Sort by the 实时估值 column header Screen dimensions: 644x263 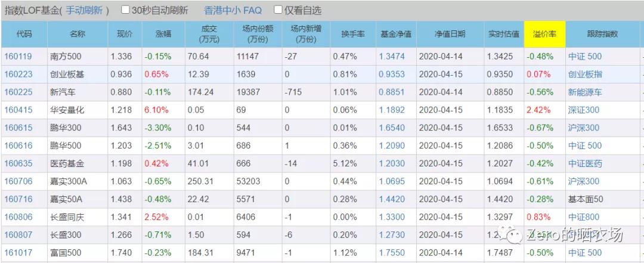(x=504, y=34)
